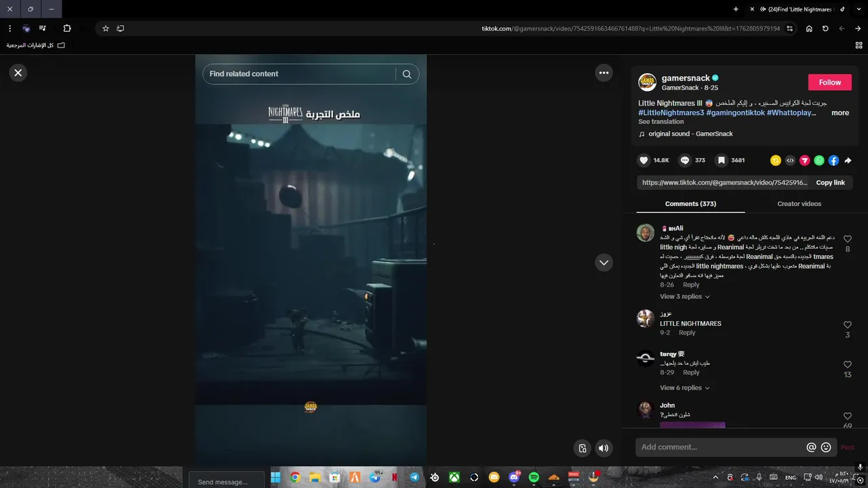Reply to the LITTLE NIGHTMARES comment
868x488 pixels.
tap(687, 333)
